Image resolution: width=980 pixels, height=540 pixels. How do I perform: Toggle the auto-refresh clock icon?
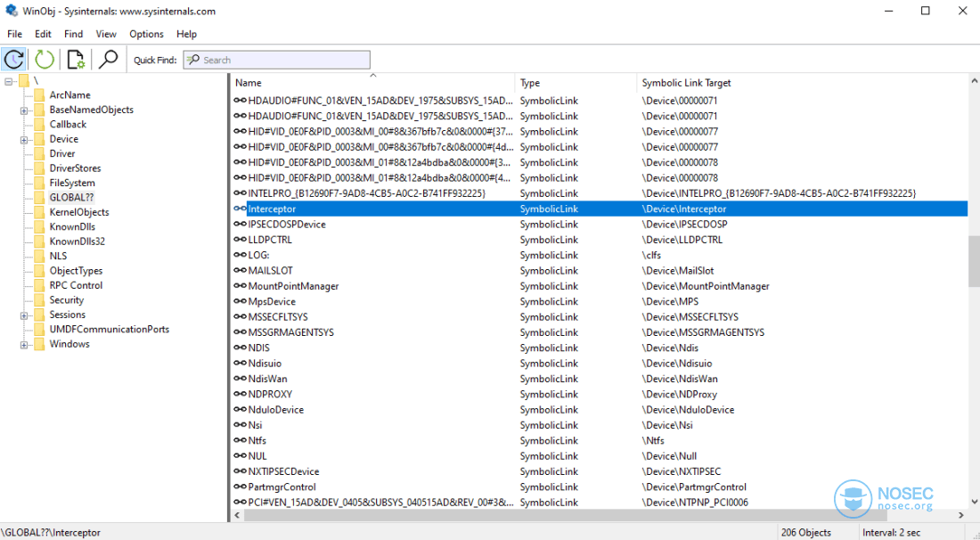pyautogui.click(x=13, y=60)
